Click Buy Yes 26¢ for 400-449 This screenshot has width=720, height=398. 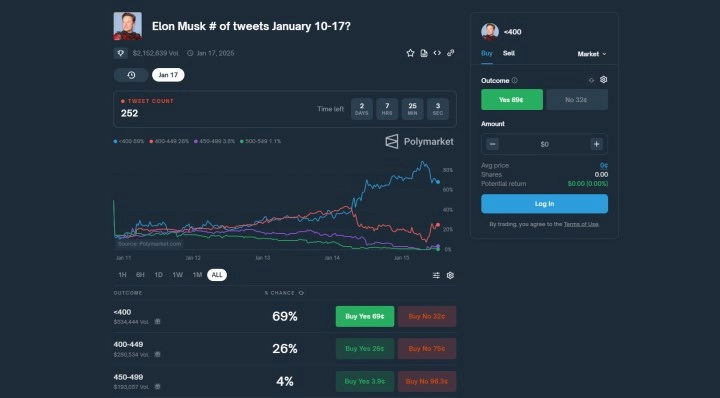tap(365, 349)
